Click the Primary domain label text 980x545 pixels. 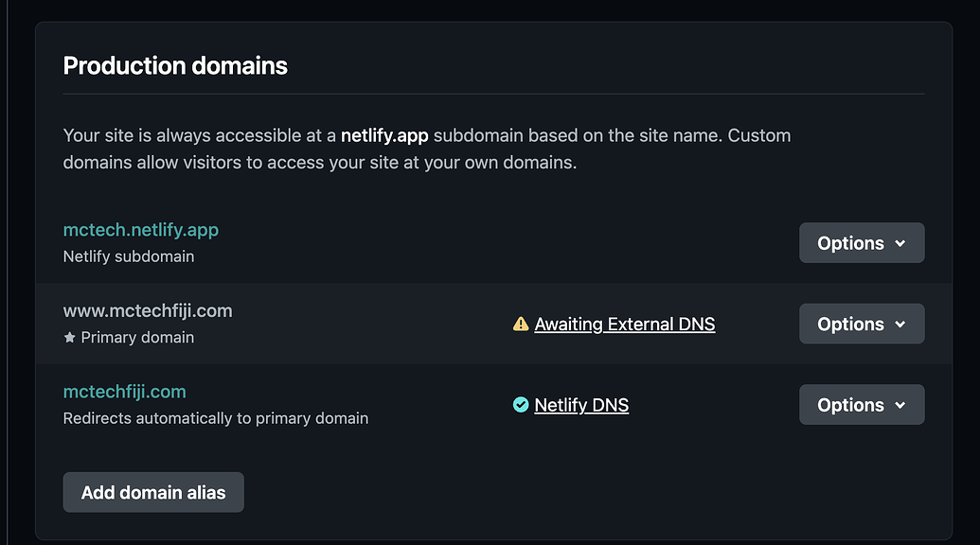137,338
